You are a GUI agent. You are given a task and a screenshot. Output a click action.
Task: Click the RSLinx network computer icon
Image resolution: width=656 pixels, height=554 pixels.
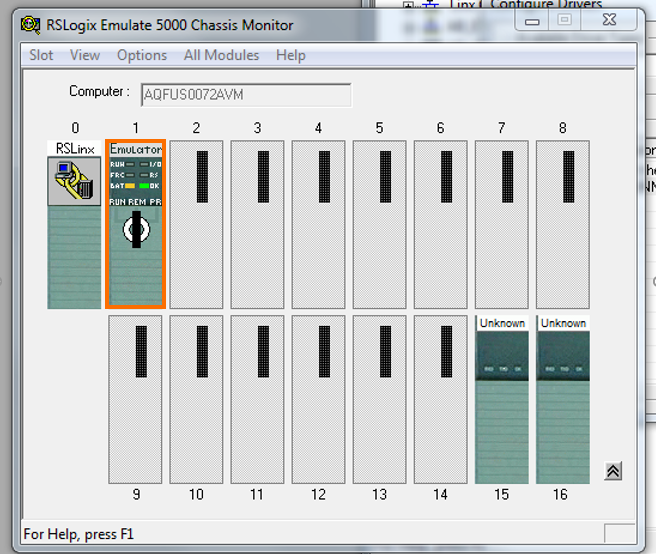74,181
